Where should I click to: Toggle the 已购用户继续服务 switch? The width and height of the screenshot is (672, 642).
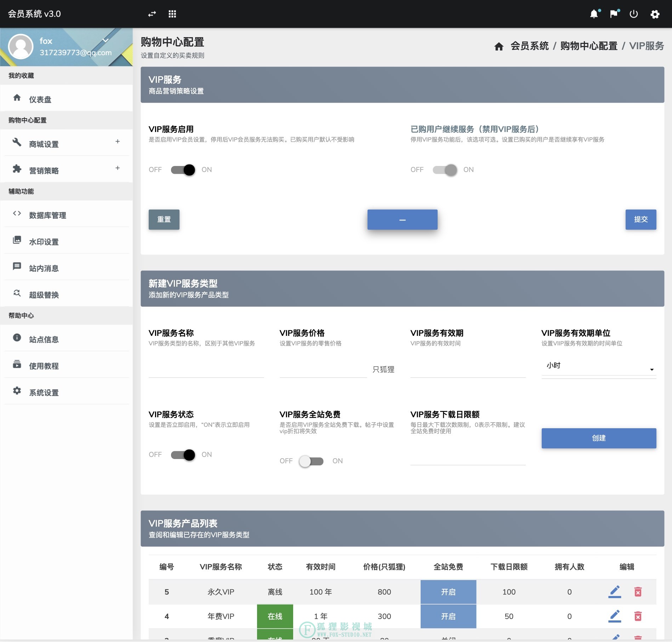445,170
